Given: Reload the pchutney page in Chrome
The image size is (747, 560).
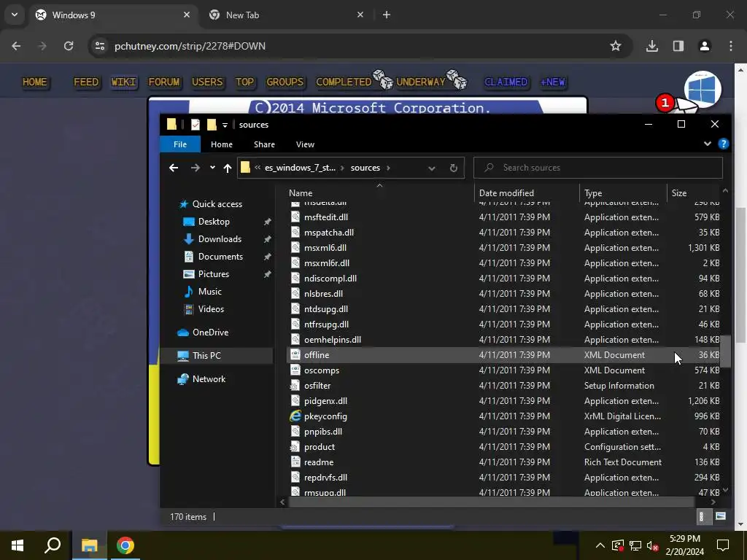Looking at the screenshot, I should [69, 46].
